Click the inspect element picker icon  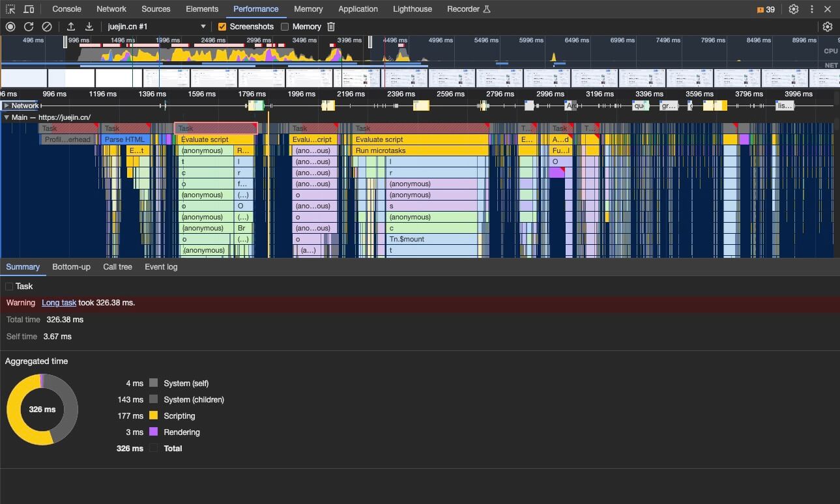tap(10, 9)
